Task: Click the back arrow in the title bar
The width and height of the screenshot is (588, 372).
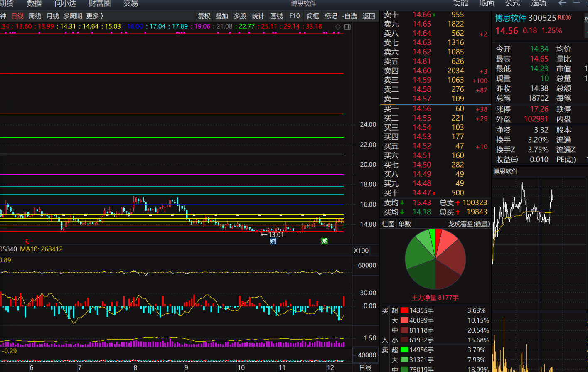Action: point(562,3)
